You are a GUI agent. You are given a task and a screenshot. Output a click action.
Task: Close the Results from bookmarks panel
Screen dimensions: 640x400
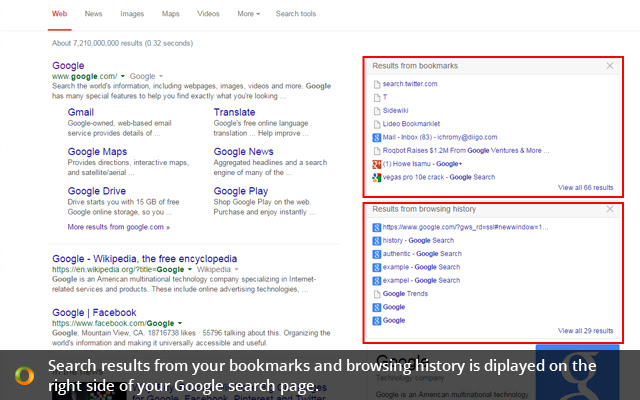[x=610, y=66]
